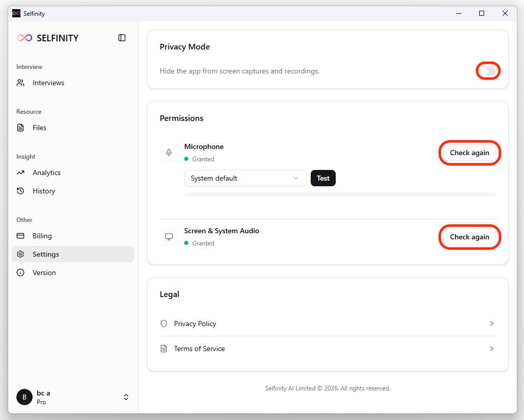Click the user avatar letter B
This screenshot has width=524, height=420.
[x=24, y=397]
